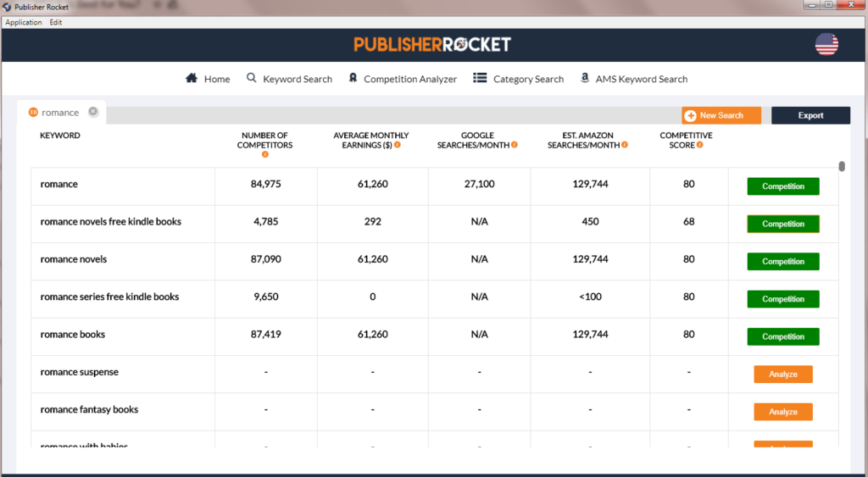Select keyword 'romance suspense'
Image resolution: width=868 pixels, height=477 pixels.
[79, 372]
